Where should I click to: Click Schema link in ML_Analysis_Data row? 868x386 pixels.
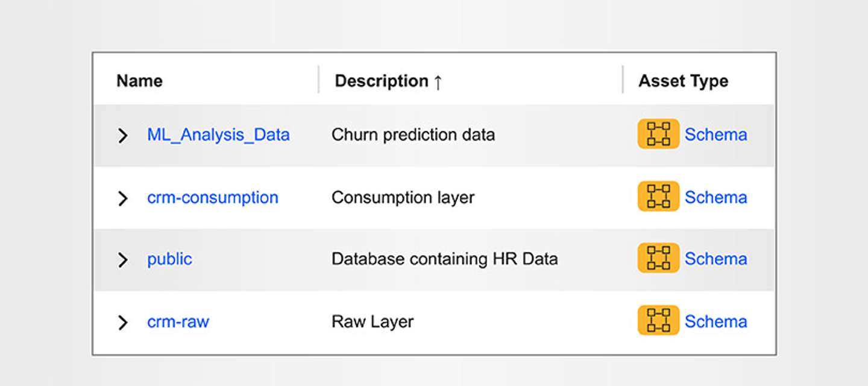pos(715,134)
